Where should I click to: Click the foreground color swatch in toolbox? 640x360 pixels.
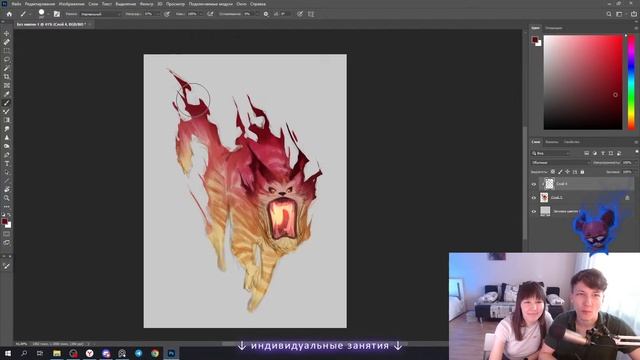pos(4,221)
